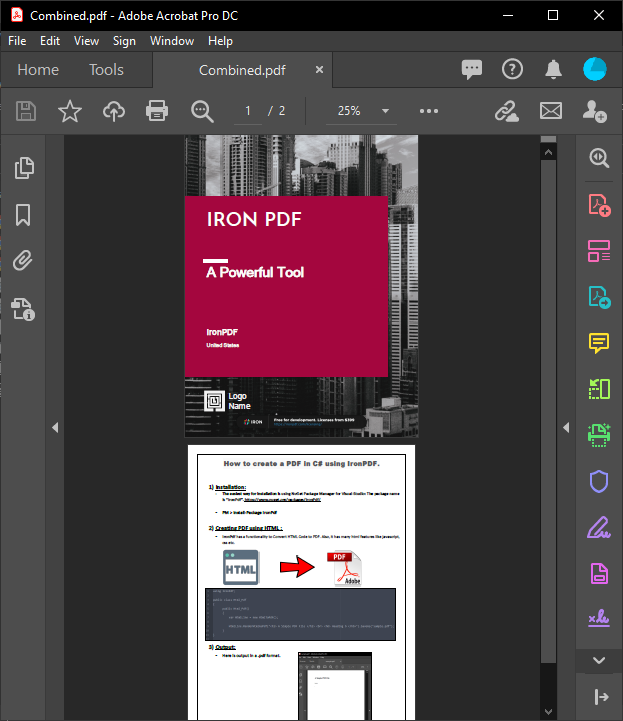The height and width of the screenshot is (721, 623).
Task: Print the document with printer icon
Action: point(157,111)
